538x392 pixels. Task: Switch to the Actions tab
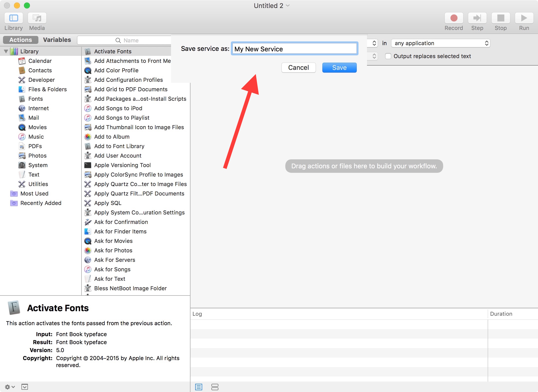[x=20, y=40]
